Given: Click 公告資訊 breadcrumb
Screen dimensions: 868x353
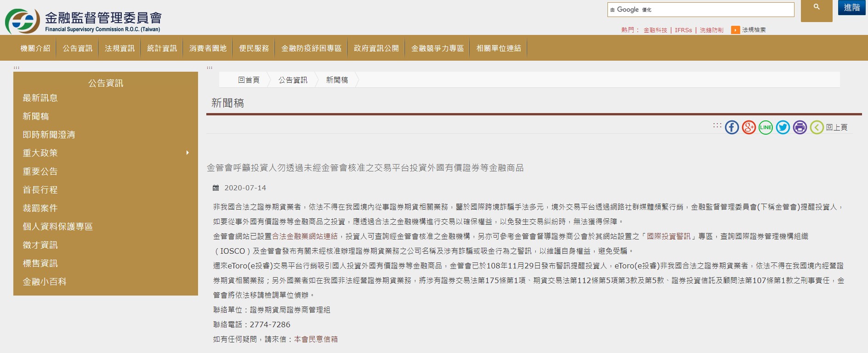Looking at the screenshot, I should (293, 80).
